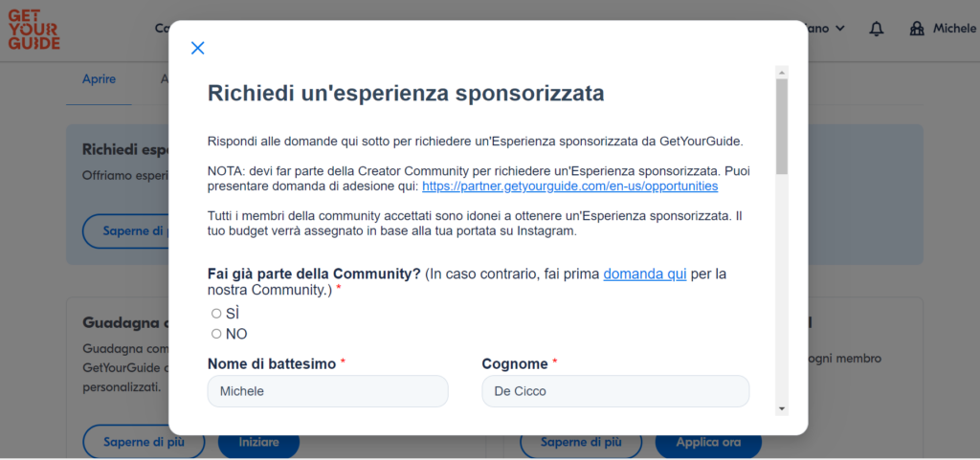Click the account icon beside Michele
Image resolution: width=980 pixels, height=460 pixels.
coord(918,29)
